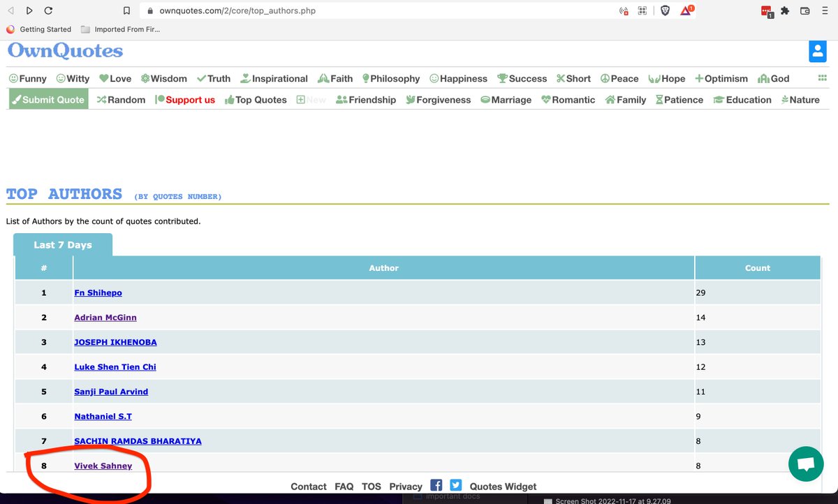Screen dimensions: 838x504
Task: Click the OwnQuotes site logo
Action: click(x=65, y=51)
